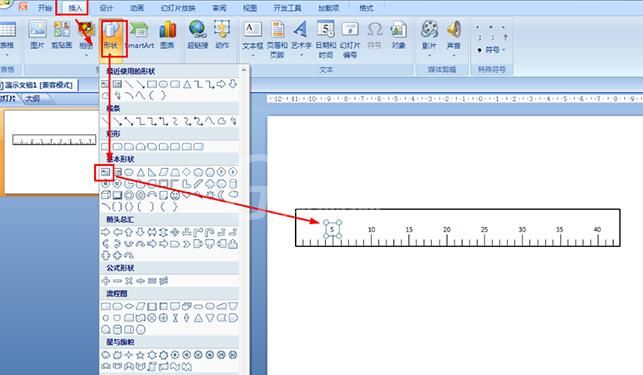Go to the 幻灯片放映 ribbon tab
643x375 pixels.
coord(178,7)
